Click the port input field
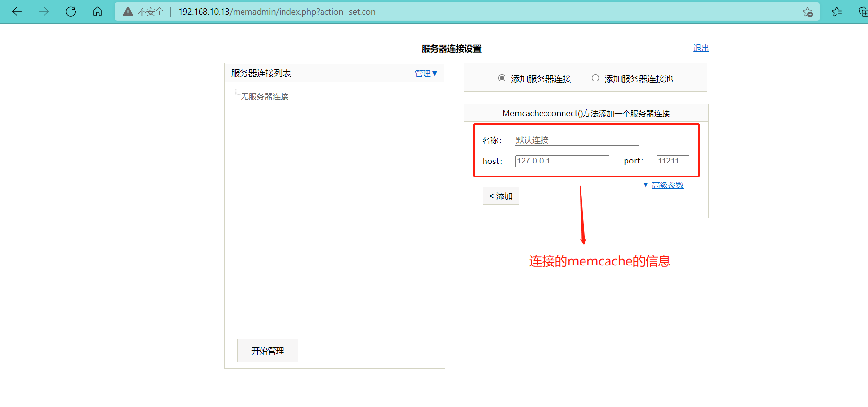Image resolution: width=868 pixels, height=407 pixels. (x=673, y=161)
